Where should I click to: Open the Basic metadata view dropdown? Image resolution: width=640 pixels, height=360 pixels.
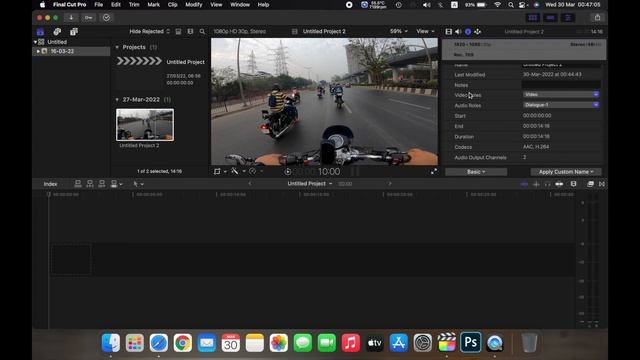tap(476, 172)
